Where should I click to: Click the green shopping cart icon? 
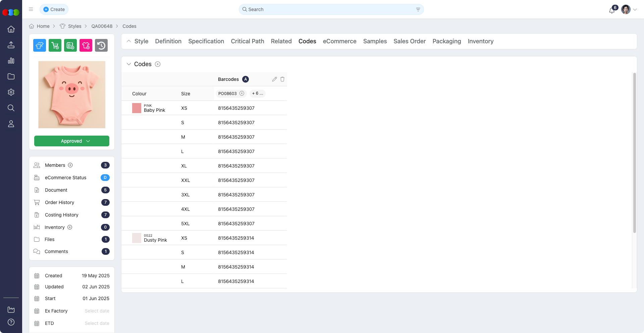point(55,45)
